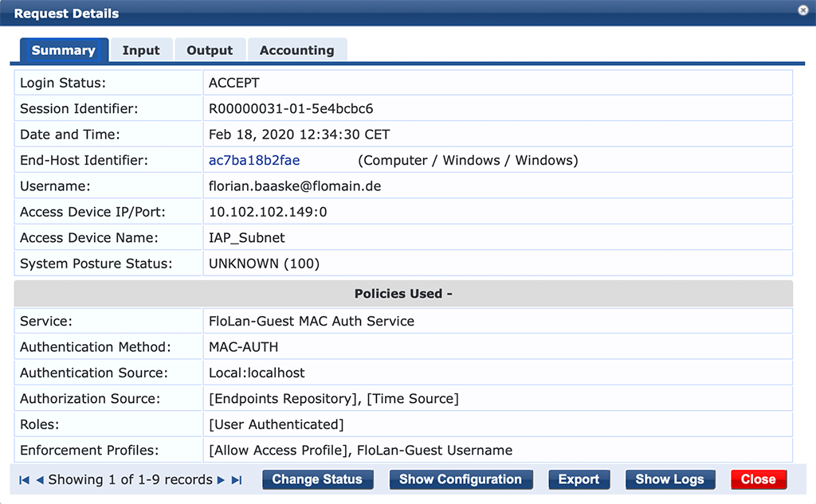Select the Summary tab
The width and height of the screenshot is (816, 504).
pos(64,49)
